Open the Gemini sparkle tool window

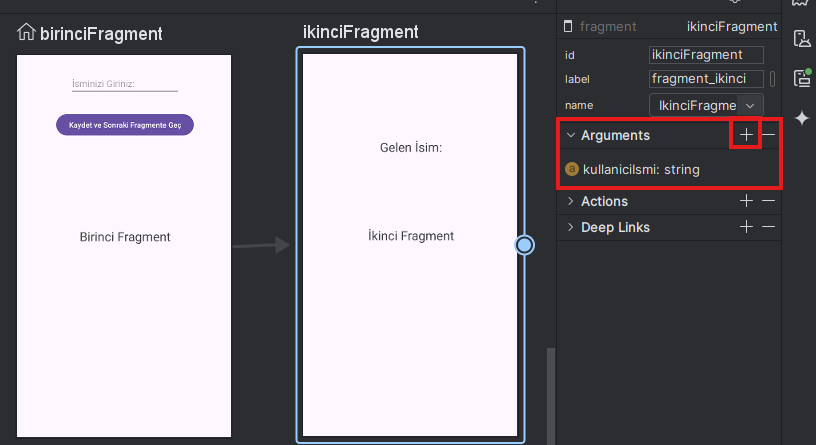801,118
